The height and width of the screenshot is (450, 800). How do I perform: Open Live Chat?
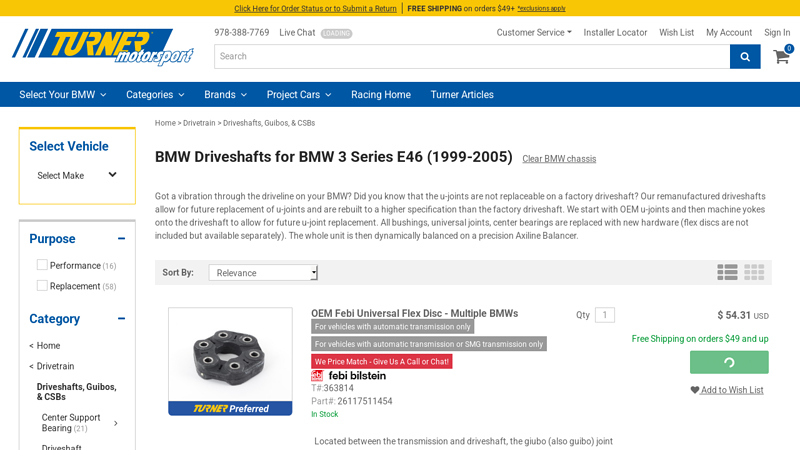click(x=297, y=33)
